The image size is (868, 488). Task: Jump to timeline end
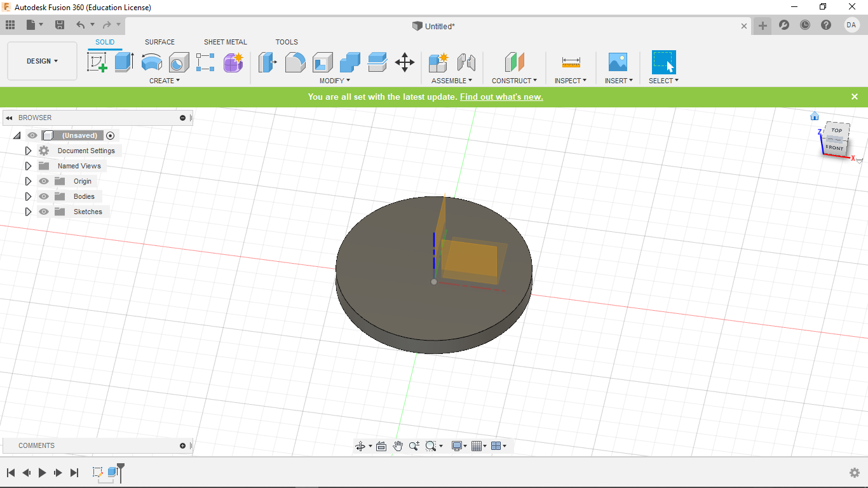[74, 473]
